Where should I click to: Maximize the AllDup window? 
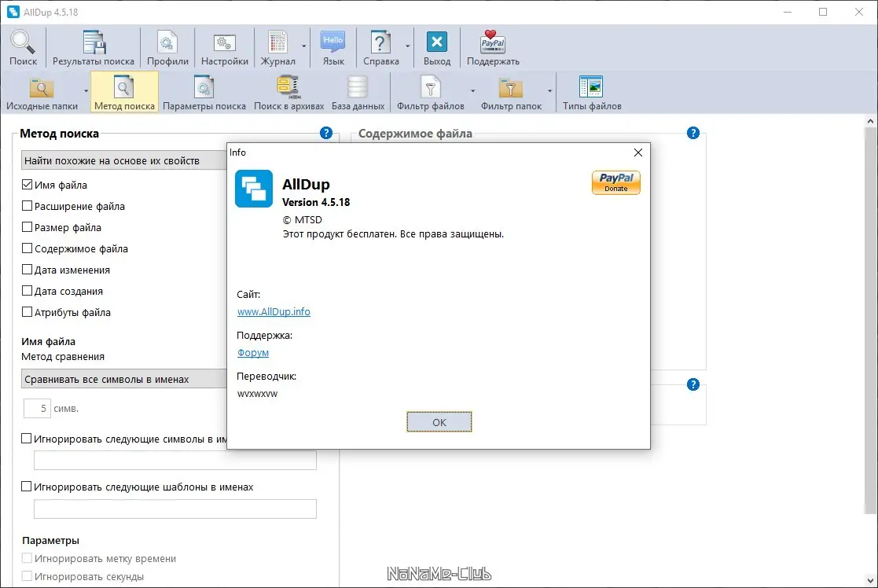click(823, 12)
